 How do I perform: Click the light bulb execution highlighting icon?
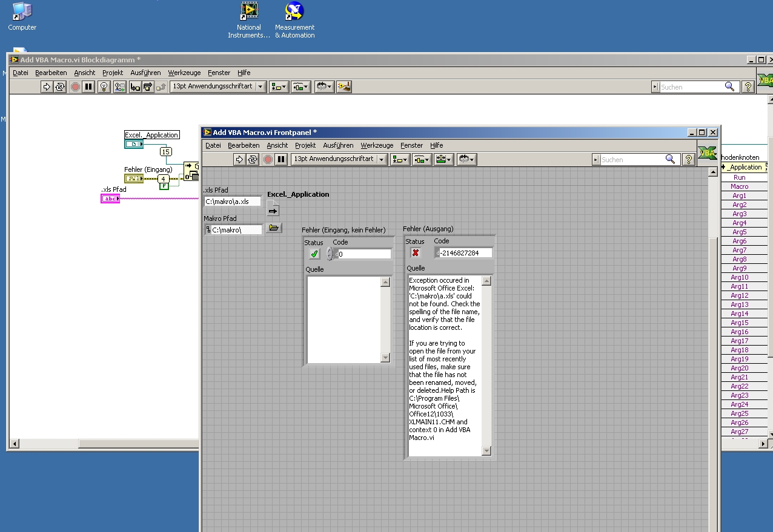coord(104,87)
